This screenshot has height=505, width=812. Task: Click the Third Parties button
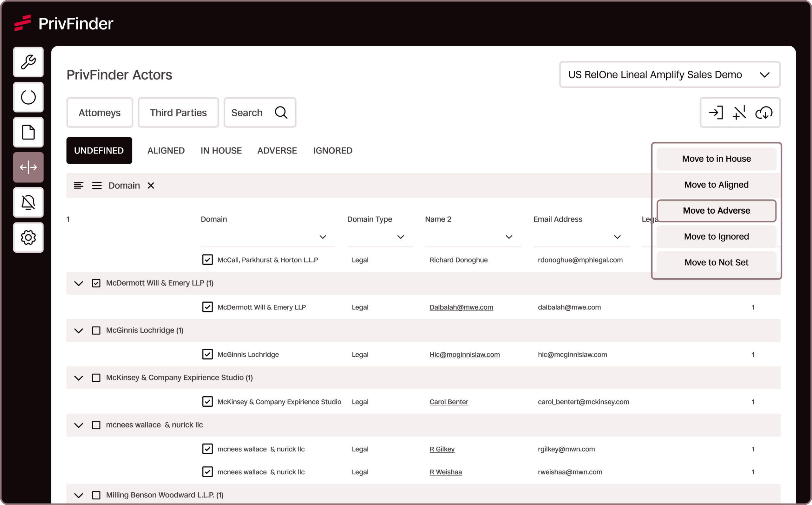click(x=178, y=113)
